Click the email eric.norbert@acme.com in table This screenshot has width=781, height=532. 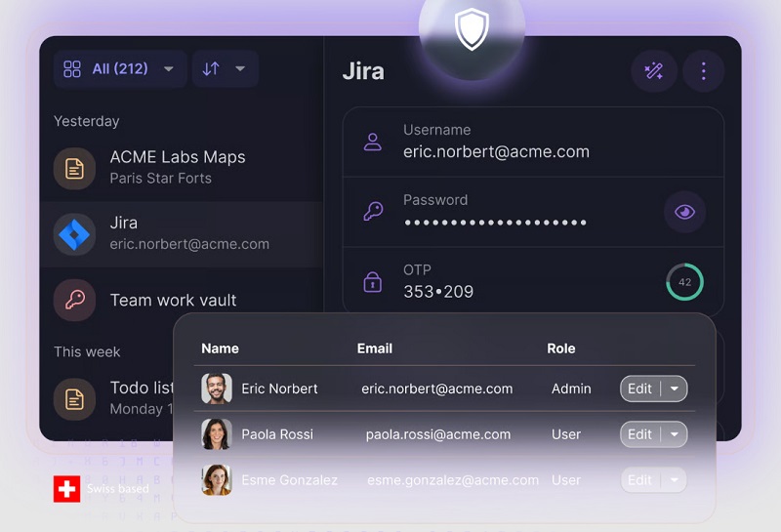click(436, 389)
